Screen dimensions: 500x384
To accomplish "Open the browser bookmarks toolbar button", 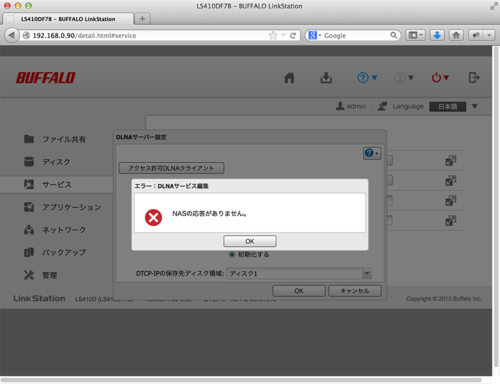I will 415,35.
